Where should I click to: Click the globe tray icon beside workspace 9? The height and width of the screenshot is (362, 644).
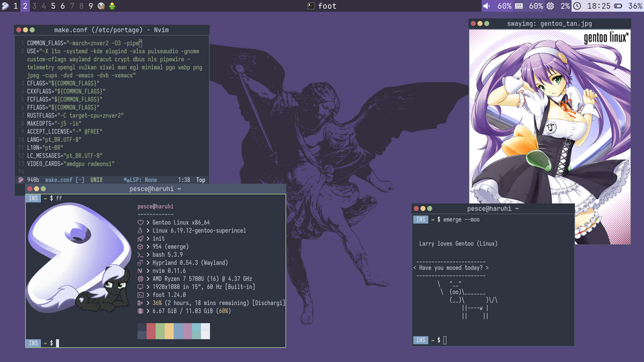pos(101,6)
